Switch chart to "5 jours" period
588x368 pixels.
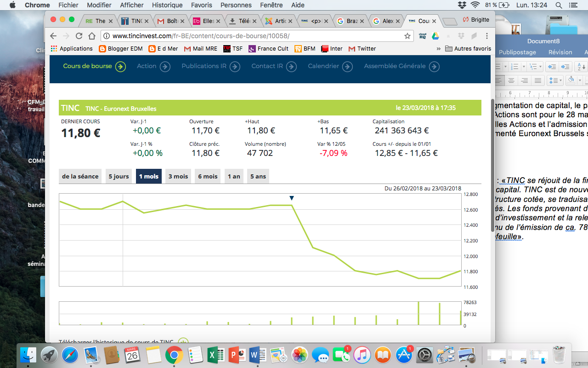click(119, 176)
